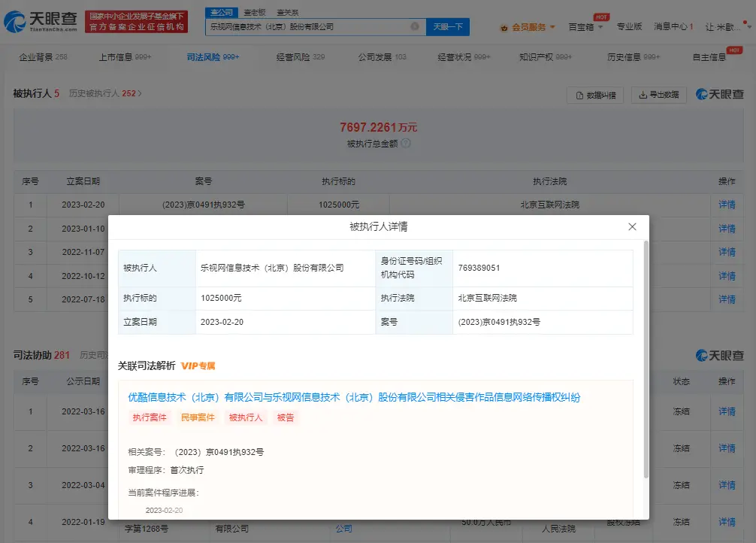Image resolution: width=756 pixels, height=543 pixels.
Task: Click case number (2023)京0491执932号 in the dialog table
Action: pyautogui.click(x=499, y=322)
